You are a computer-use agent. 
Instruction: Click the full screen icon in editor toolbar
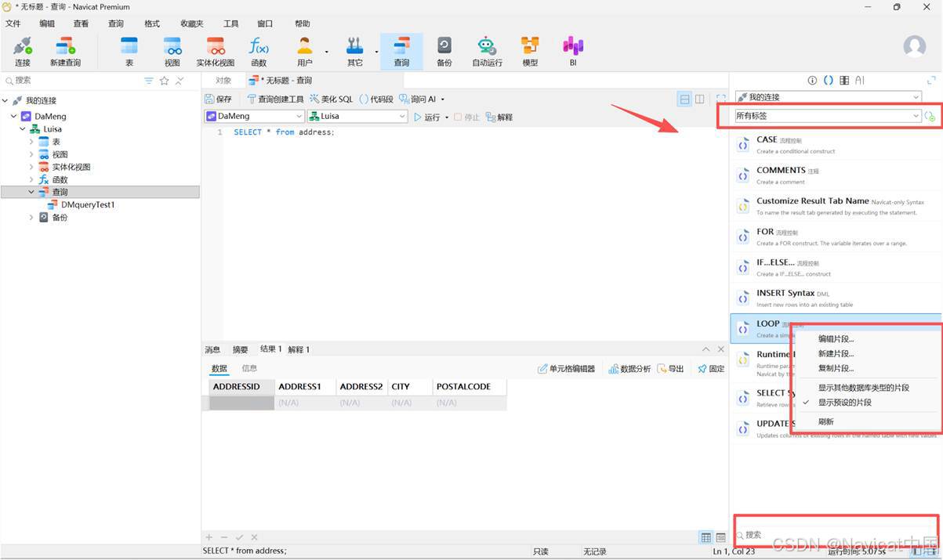pos(721,99)
